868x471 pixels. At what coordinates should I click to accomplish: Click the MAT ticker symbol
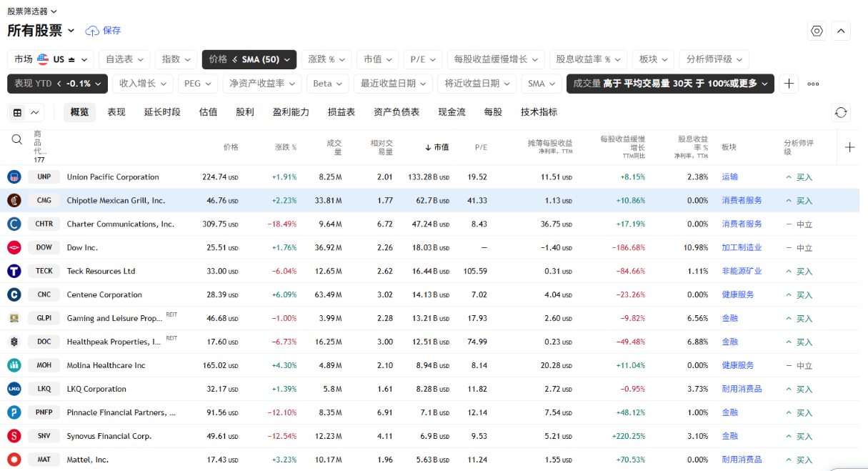click(x=44, y=460)
